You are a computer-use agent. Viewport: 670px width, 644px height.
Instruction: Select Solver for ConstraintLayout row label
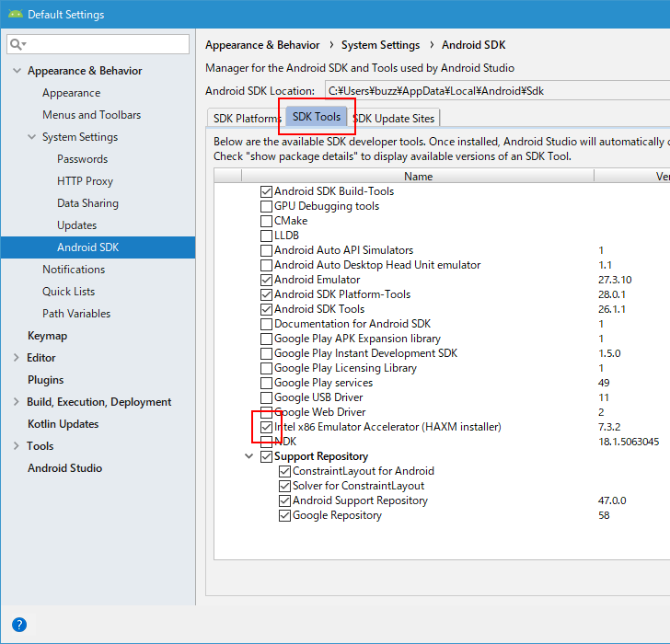359,486
